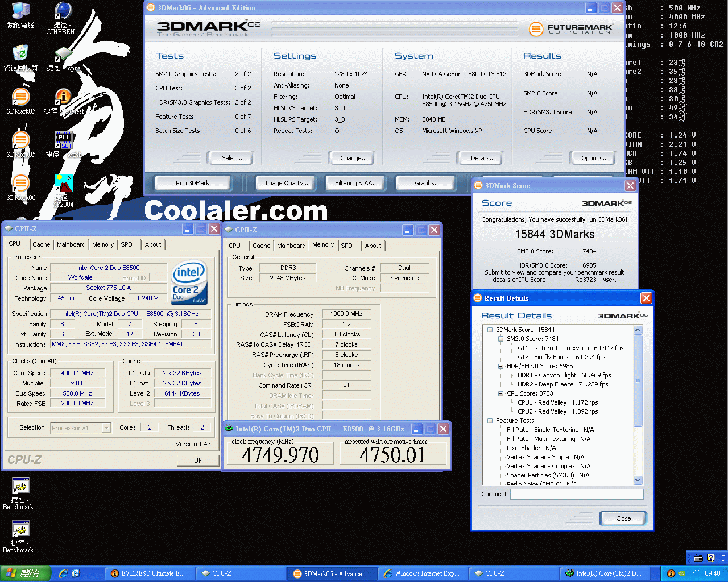Click OK in the CPU-Z processor window
728x582 pixels.
pos(198,460)
